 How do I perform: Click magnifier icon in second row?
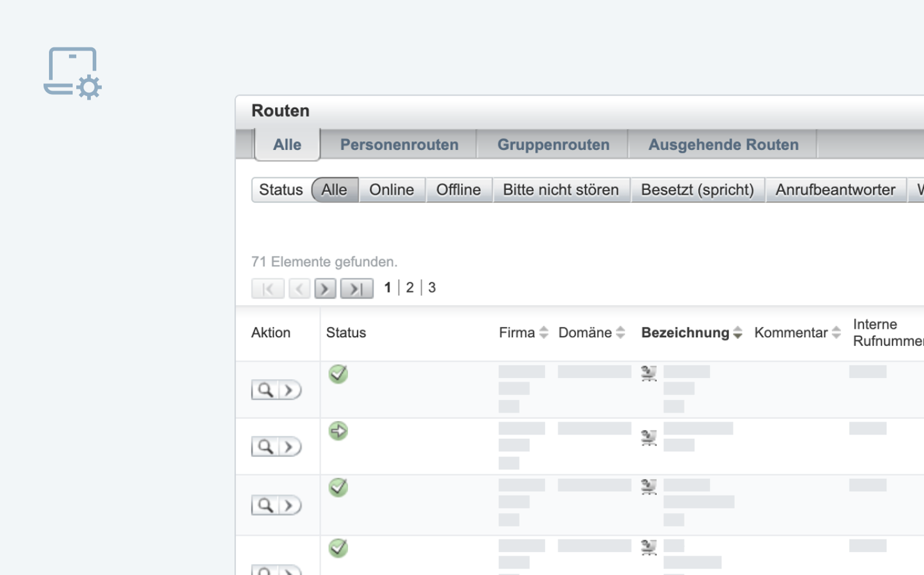(265, 446)
